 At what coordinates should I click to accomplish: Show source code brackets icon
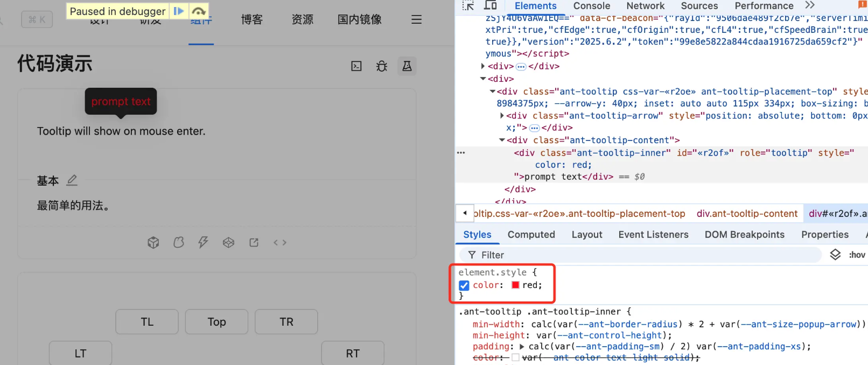pyautogui.click(x=280, y=243)
